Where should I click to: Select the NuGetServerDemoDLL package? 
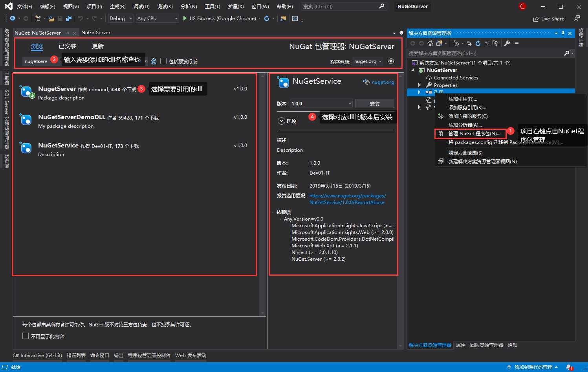(x=135, y=121)
